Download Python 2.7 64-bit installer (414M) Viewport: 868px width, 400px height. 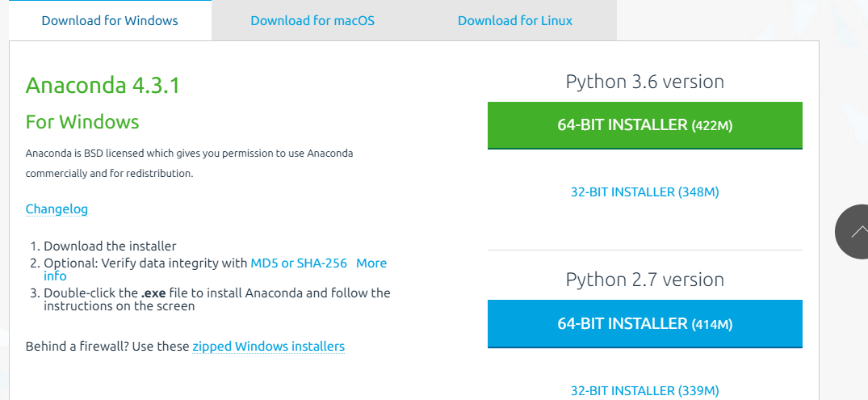644,324
